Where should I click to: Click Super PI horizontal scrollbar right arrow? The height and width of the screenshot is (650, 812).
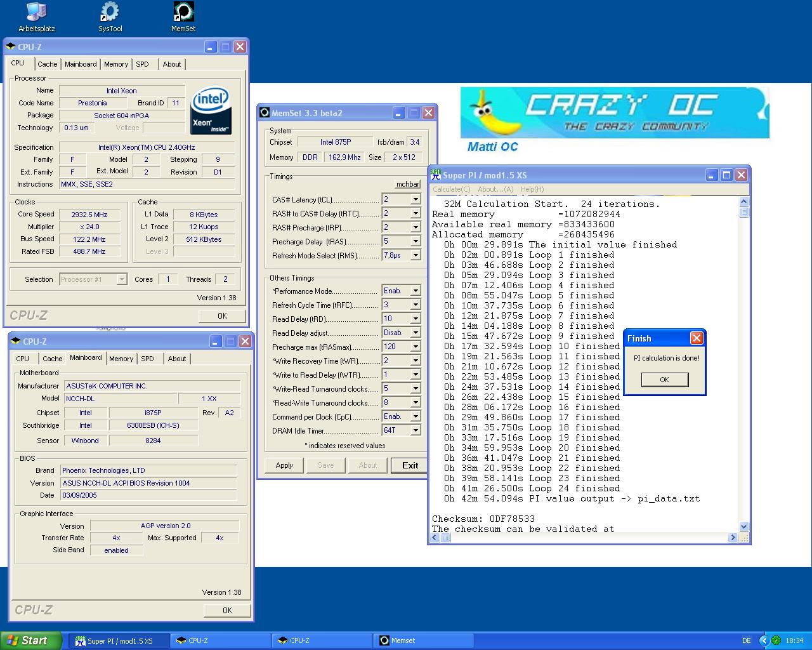point(733,538)
